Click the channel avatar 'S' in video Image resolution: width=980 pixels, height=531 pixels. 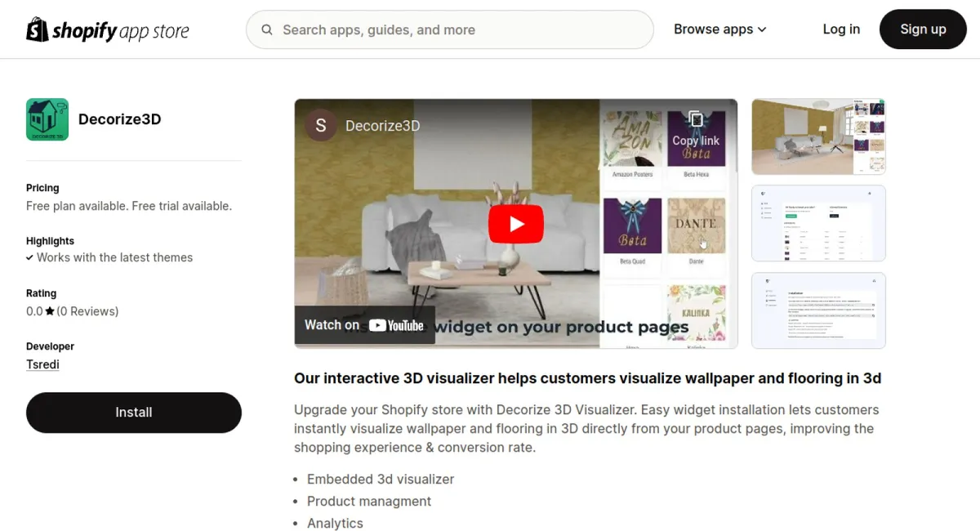[321, 126]
